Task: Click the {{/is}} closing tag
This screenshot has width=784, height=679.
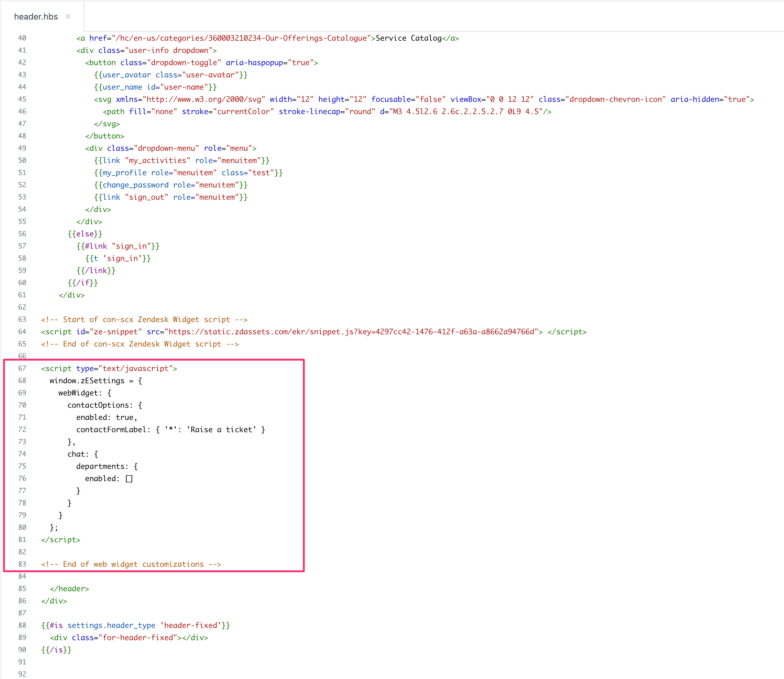Action: pos(56,650)
